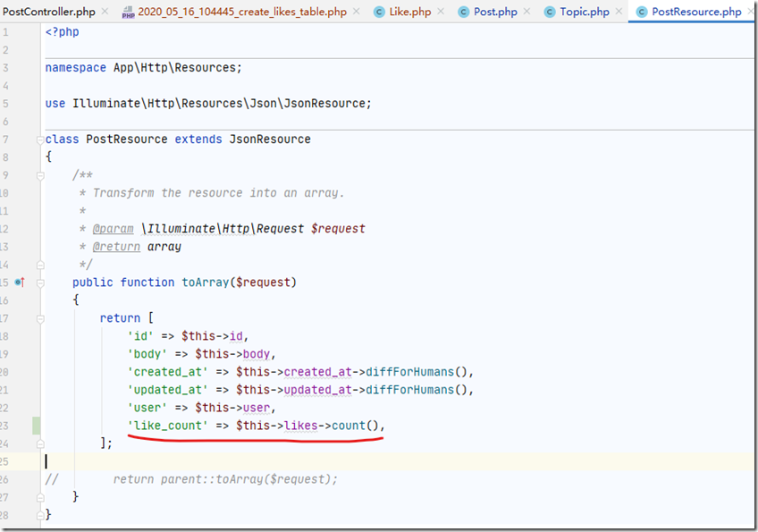Open the create_likes_table.php migration tab
This screenshot has width=758, height=532.
[242, 12]
